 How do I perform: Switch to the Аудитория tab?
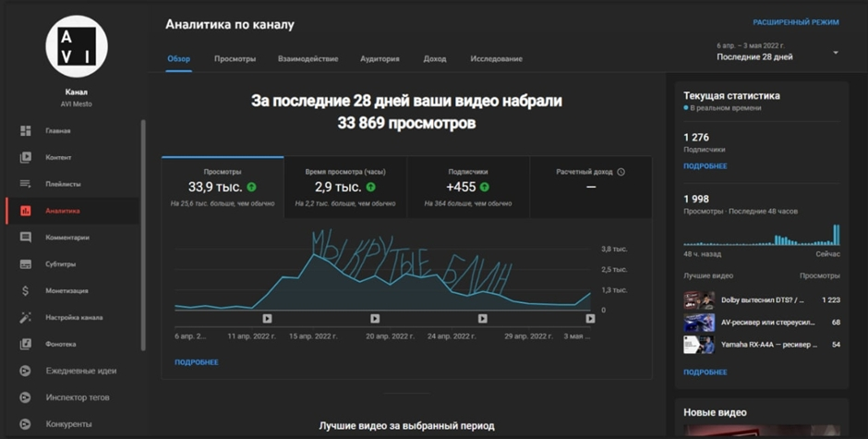[380, 59]
